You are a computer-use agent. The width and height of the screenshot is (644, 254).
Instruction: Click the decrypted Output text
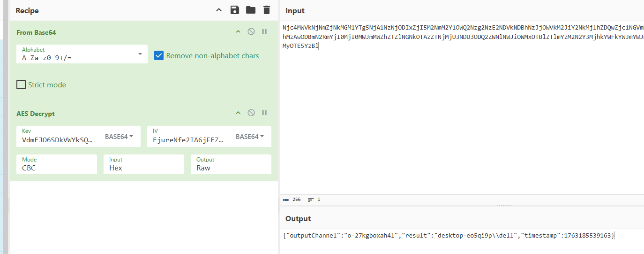(448, 235)
